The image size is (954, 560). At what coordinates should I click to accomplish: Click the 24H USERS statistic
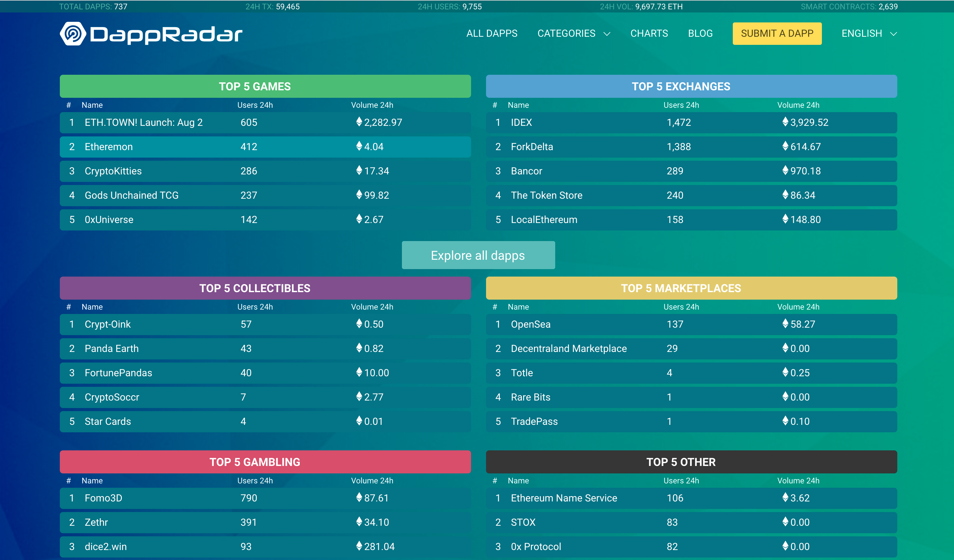click(450, 7)
